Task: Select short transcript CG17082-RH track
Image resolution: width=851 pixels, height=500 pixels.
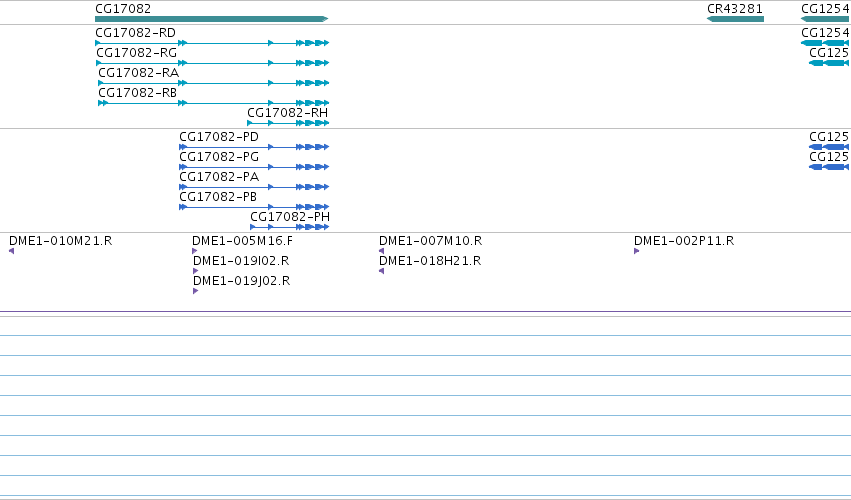Action: point(288,123)
